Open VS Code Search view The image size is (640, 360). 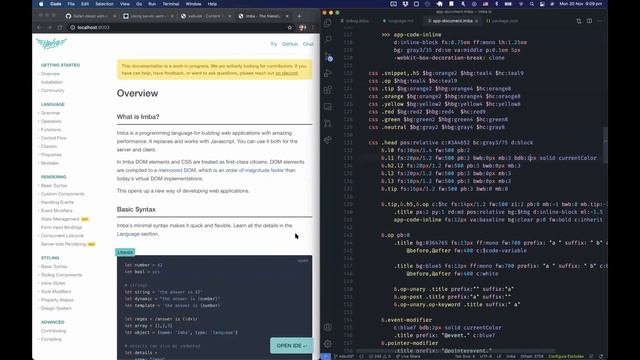pyautogui.click(x=328, y=39)
